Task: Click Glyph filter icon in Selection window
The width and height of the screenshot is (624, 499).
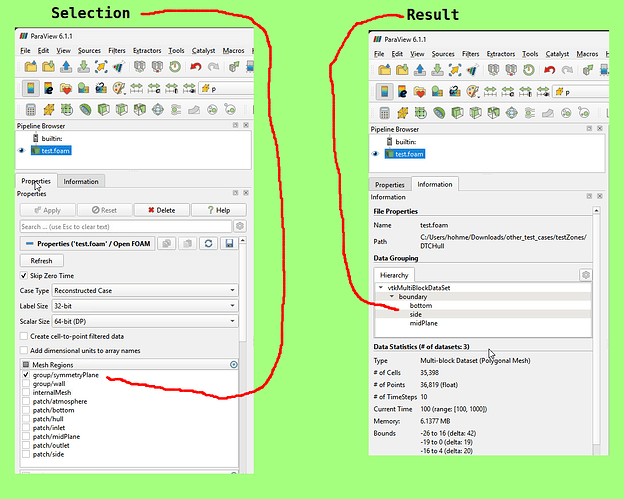Action: [x=158, y=109]
